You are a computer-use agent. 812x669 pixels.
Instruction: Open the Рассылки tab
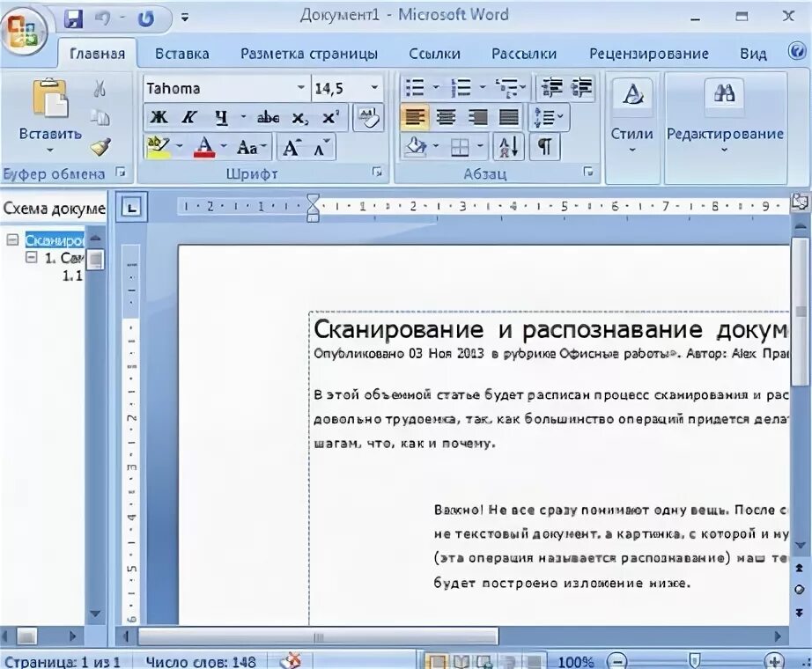524,54
